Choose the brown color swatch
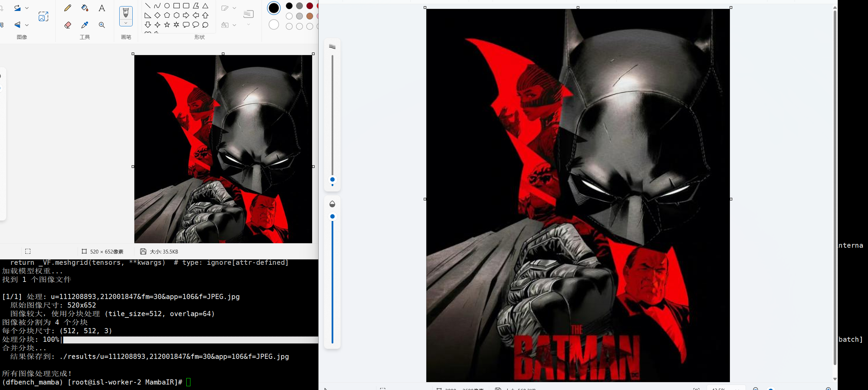Image resolution: width=868 pixels, height=390 pixels. tap(310, 16)
